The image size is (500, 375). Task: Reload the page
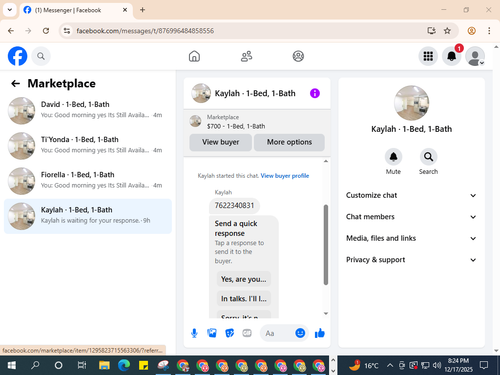(x=46, y=31)
